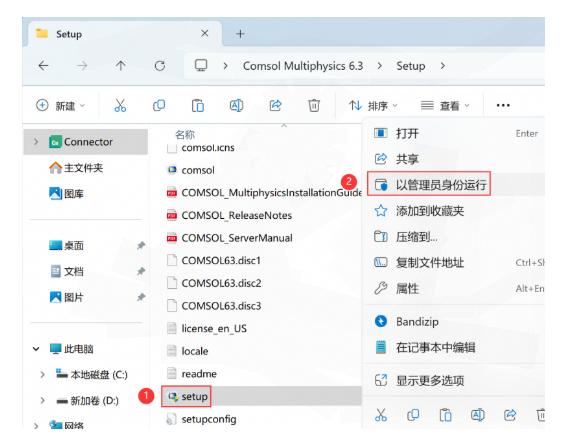Click the Paste icon in toolbar
This screenshot has height=446, width=567.
point(198,105)
